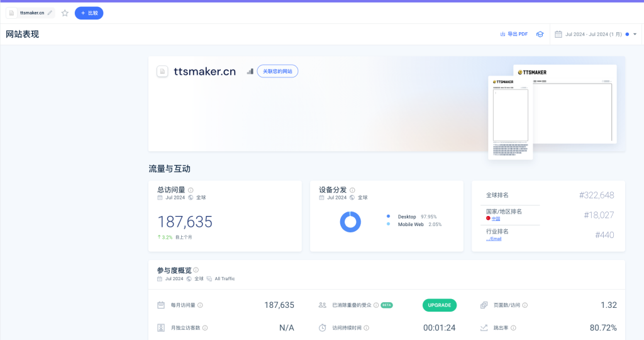Show info tooltip for 页面数/访问
The width and height of the screenshot is (644, 340).
(x=525, y=305)
